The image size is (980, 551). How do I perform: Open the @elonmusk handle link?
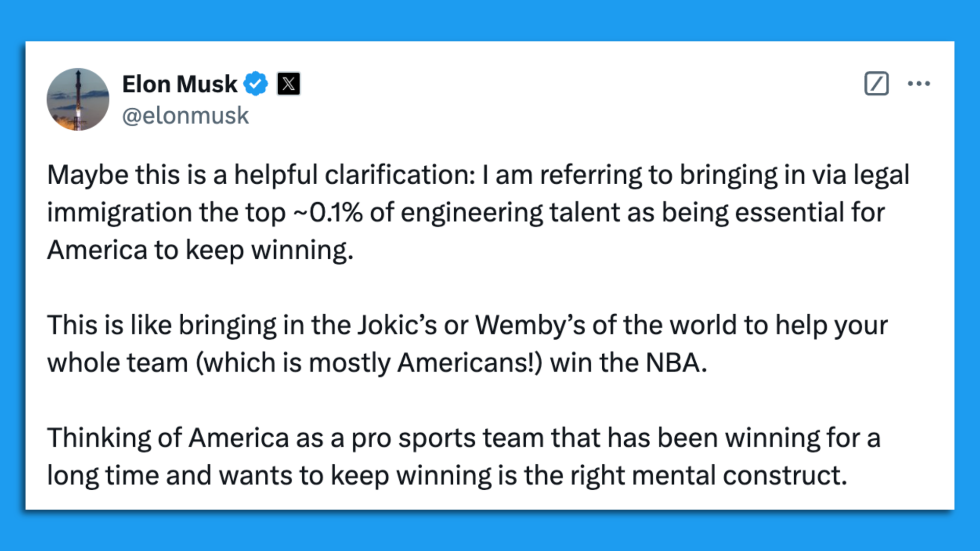[185, 116]
